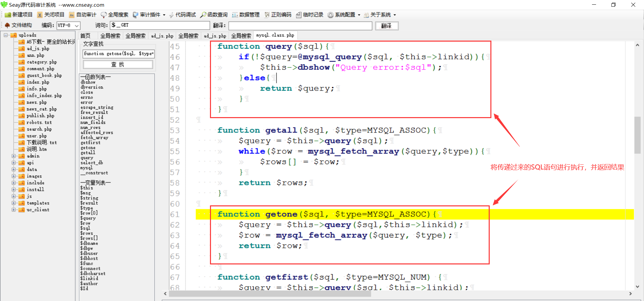The image size is (644, 301).
Task: Collapse the uploads root folder
Action: [6, 35]
